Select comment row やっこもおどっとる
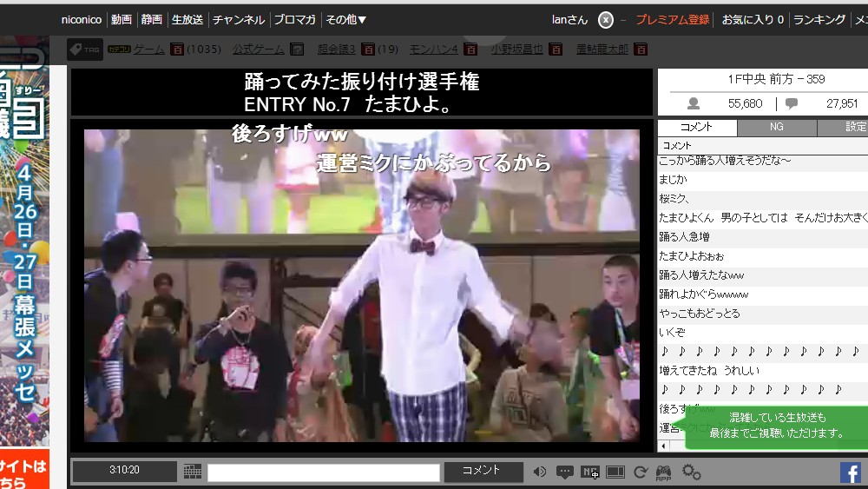The image size is (868, 489). [x=763, y=314]
